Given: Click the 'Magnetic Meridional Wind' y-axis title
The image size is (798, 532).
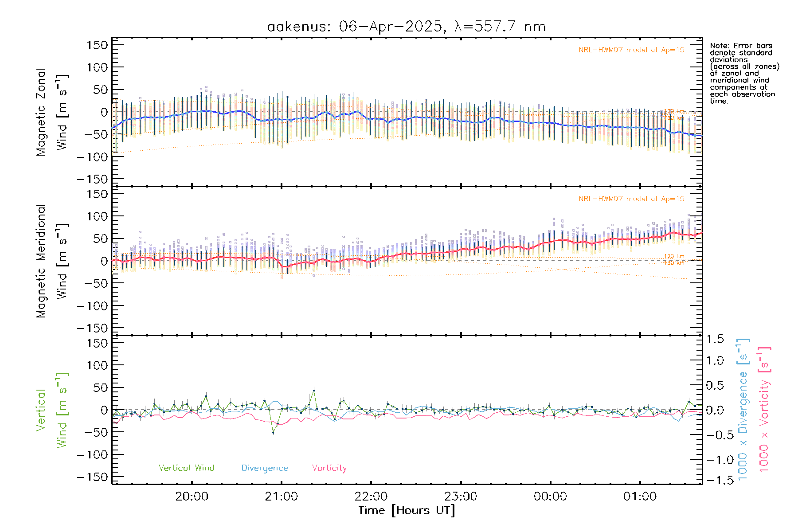Looking at the screenshot, I should point(51,261).
